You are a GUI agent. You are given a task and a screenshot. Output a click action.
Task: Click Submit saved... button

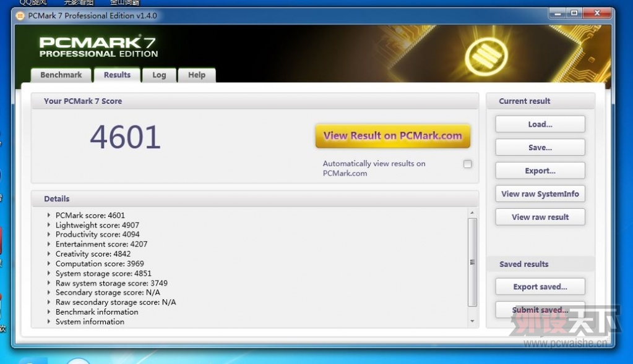540,310
